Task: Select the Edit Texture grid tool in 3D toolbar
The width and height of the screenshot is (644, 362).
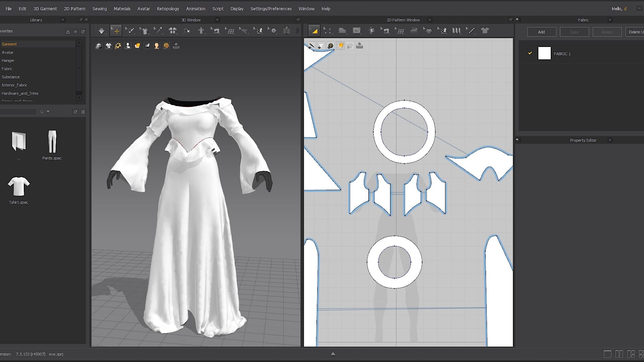Action: [230, 31]
